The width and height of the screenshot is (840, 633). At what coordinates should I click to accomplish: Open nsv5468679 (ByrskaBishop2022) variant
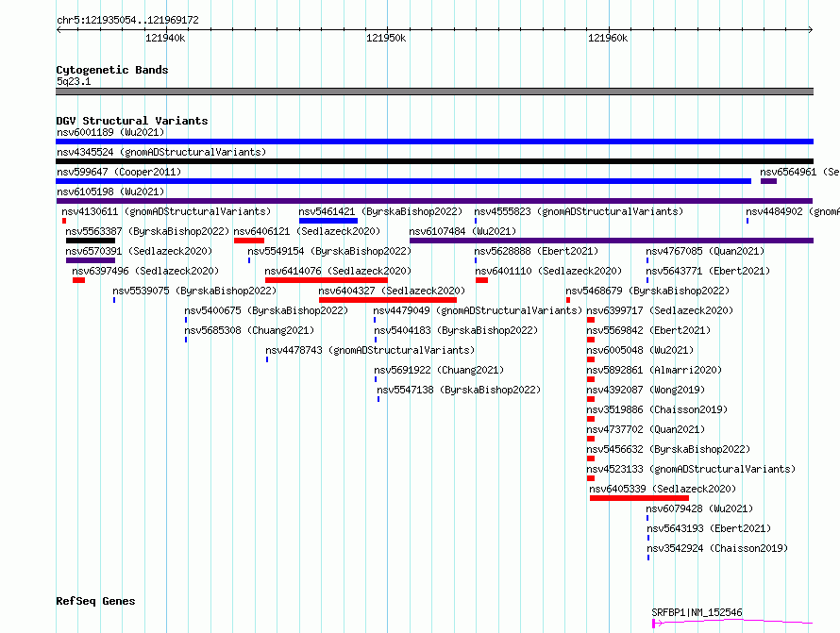(647, 291)
